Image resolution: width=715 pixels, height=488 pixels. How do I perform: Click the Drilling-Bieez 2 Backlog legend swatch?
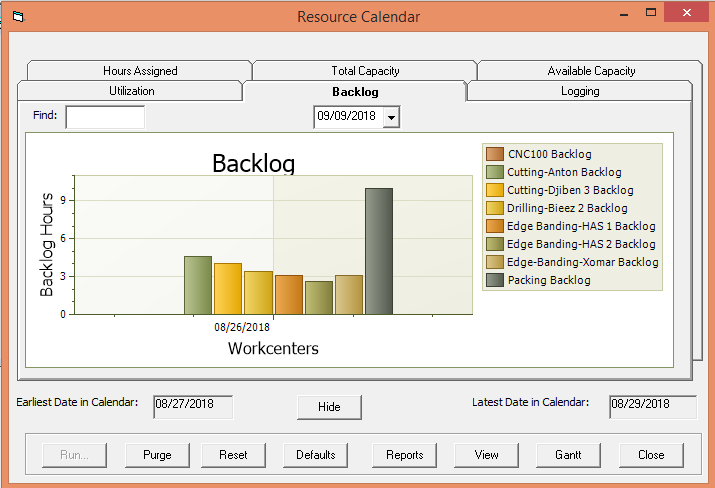click(x=495, y=208)
